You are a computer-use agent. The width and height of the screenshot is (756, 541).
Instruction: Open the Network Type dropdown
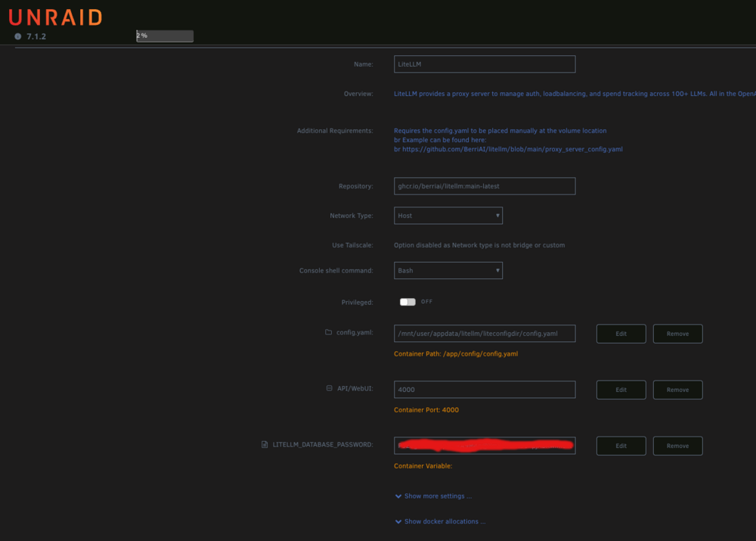coord(448,215)
